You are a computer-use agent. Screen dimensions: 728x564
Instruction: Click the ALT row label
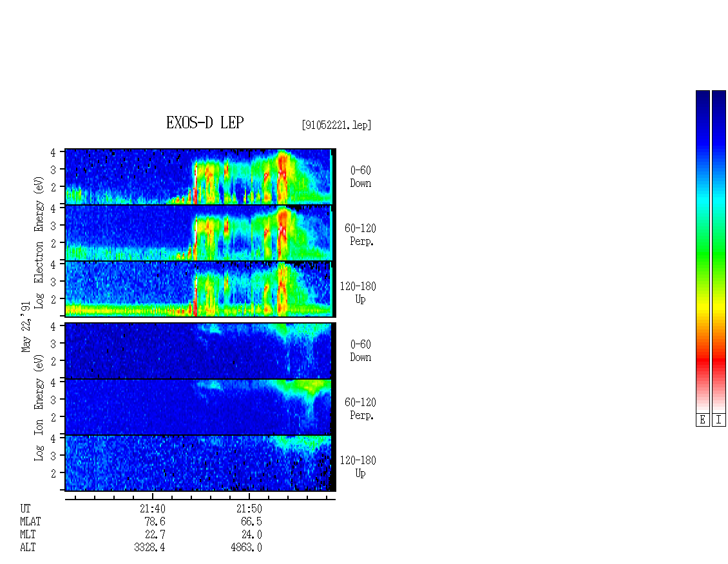28,548
